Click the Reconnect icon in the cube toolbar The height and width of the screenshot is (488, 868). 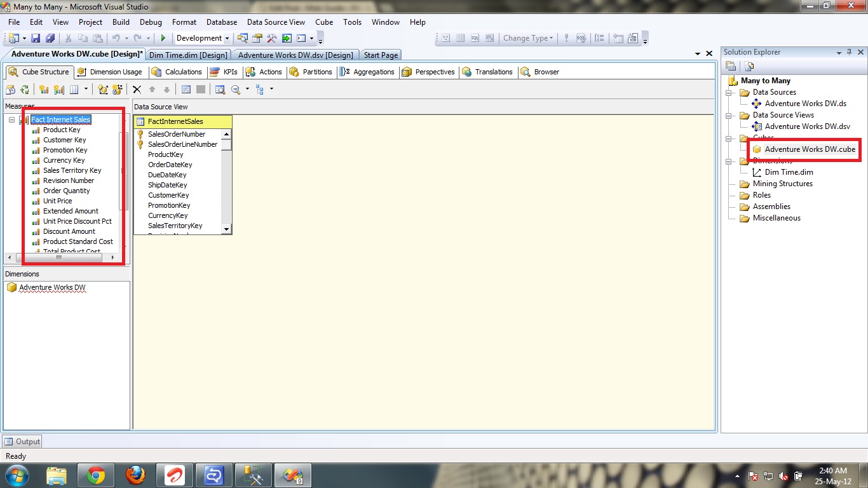coord(24,89)
